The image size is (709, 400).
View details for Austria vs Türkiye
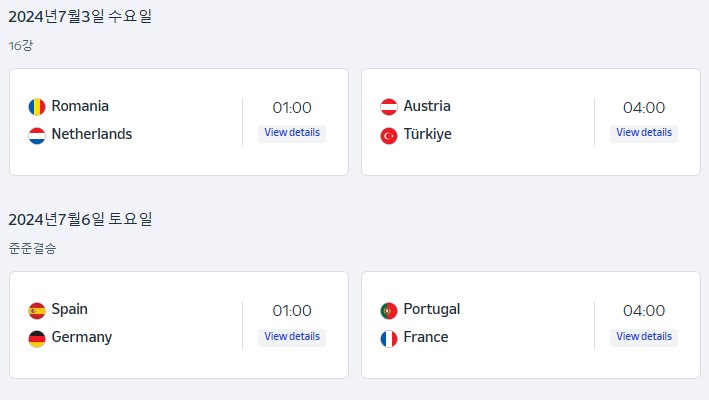point(644,133)
